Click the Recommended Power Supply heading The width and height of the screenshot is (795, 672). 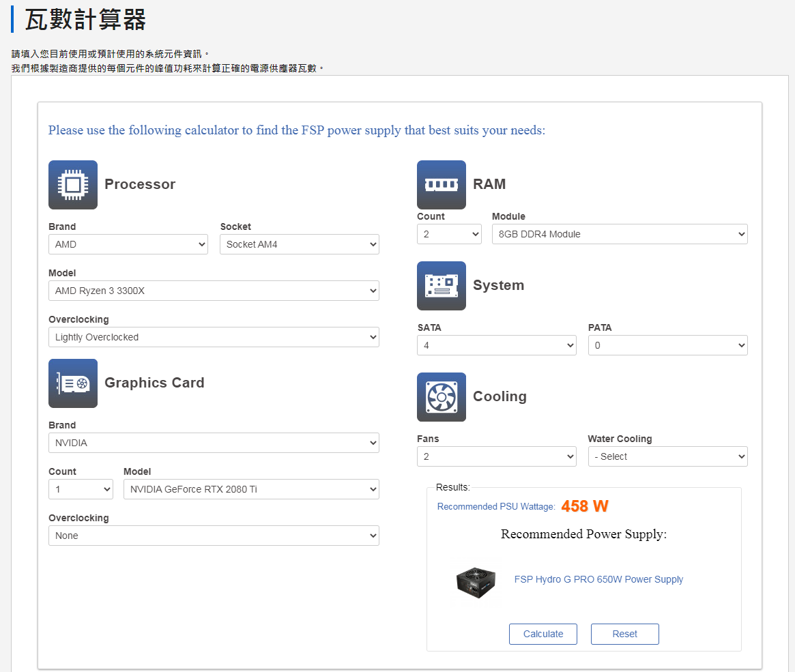583,534
